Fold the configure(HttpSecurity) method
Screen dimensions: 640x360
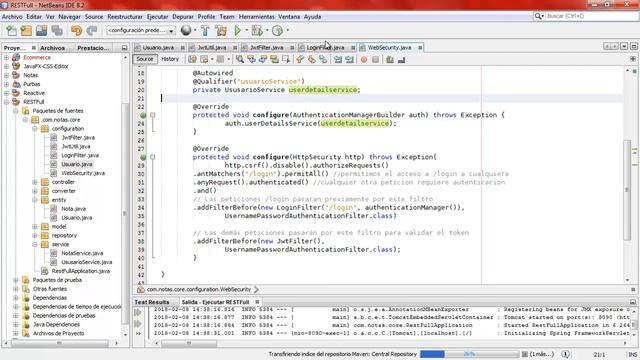click(153, 157)
